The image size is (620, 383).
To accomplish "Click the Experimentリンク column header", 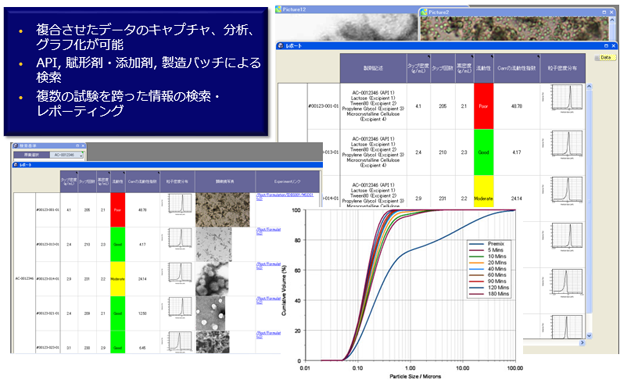I will coord(287,182).
